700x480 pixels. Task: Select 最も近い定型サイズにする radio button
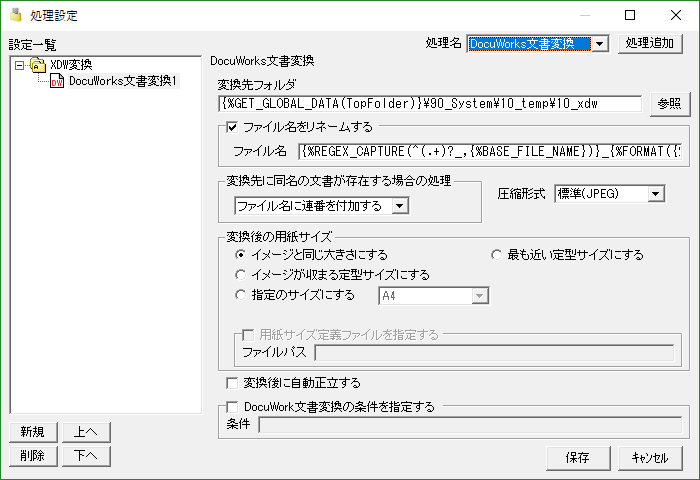tap(496, 255)
